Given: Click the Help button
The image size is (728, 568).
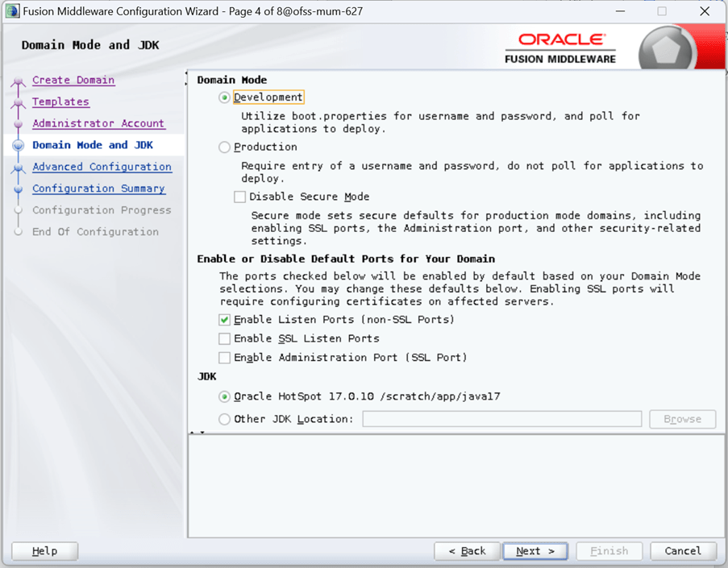Looking at the screenshot, I should (x=44, y=551).
